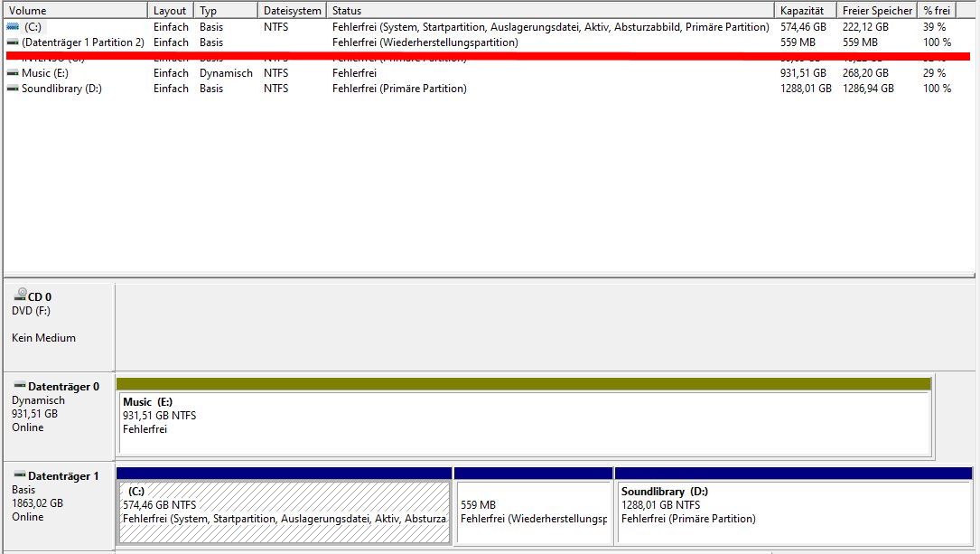Click the NTFS cell in the Music (E:) row
The height and width of the screenshot is (554, 980).
(x=275, y=73)
